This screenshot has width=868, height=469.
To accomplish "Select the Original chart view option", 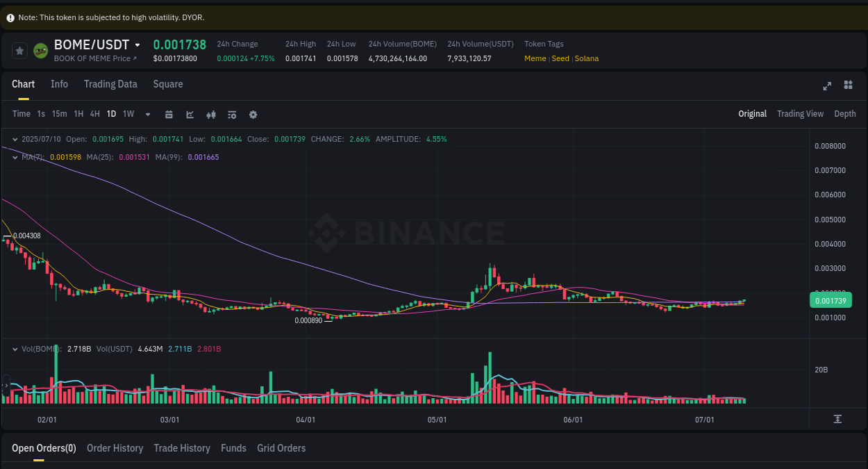I will pyautogui.click(x=752, y=113).
